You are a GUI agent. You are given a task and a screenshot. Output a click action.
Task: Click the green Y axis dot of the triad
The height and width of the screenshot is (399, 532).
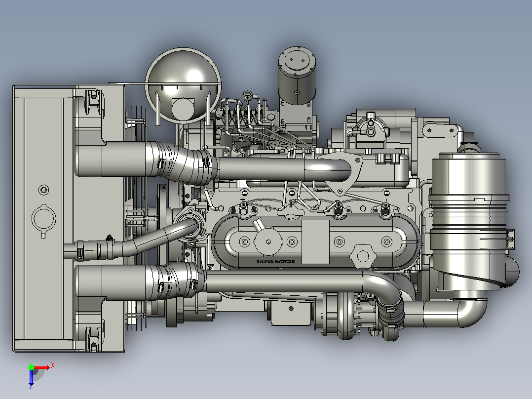(31, 367)
